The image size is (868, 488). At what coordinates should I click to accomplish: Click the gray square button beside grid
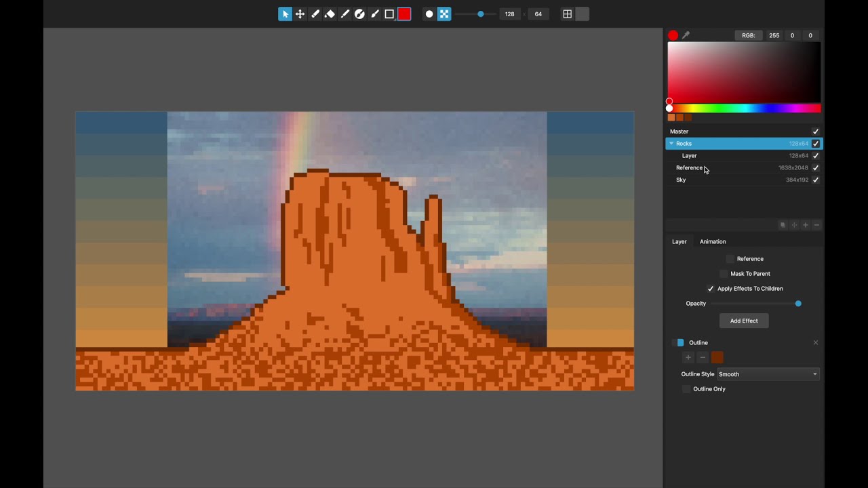tap(582, 14)
